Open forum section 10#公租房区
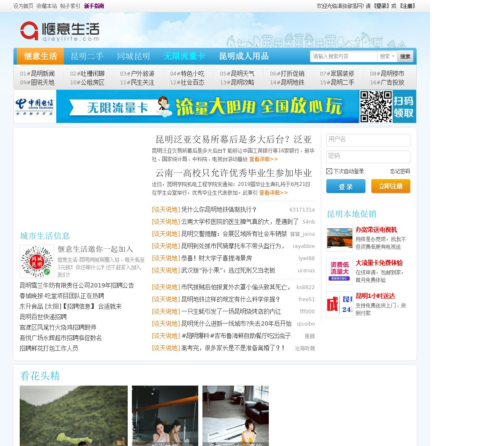 pos(87,83)
